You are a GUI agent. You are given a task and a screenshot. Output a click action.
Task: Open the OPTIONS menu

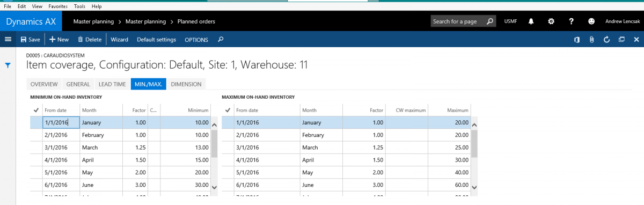click(196, 40)
